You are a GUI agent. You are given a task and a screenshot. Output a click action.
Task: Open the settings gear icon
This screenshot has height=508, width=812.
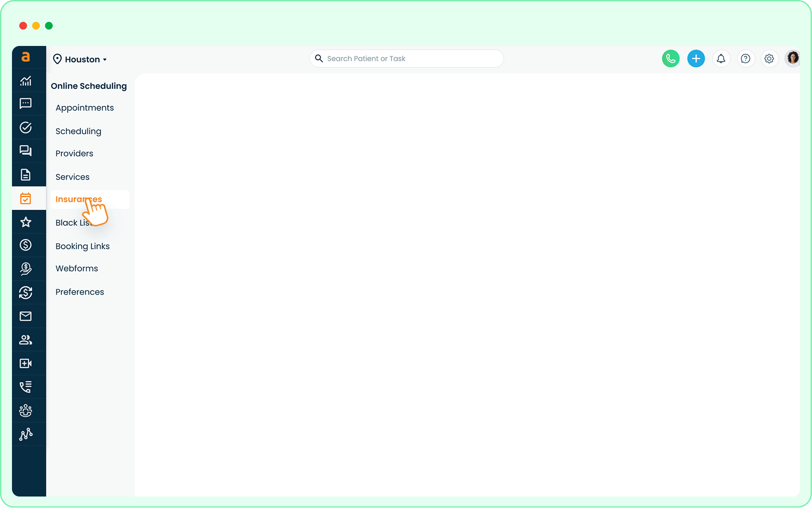(x=769, y=59)
